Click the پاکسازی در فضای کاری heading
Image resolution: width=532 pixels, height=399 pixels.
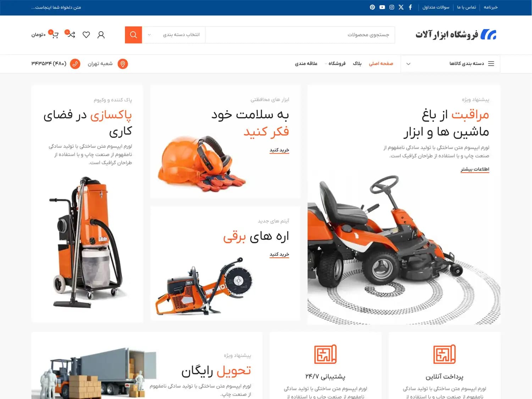[x=88, y=123]
